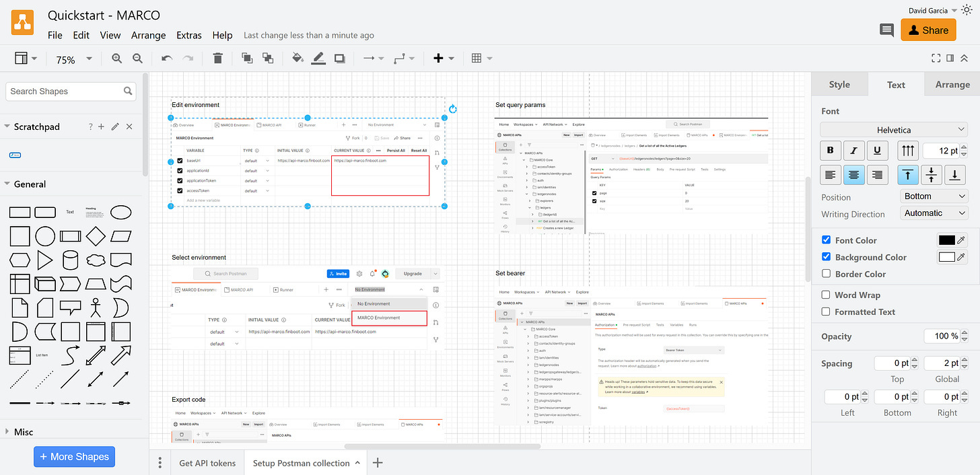Delete the selected shape using toolbar trash icon

click(x=217, y=59)
